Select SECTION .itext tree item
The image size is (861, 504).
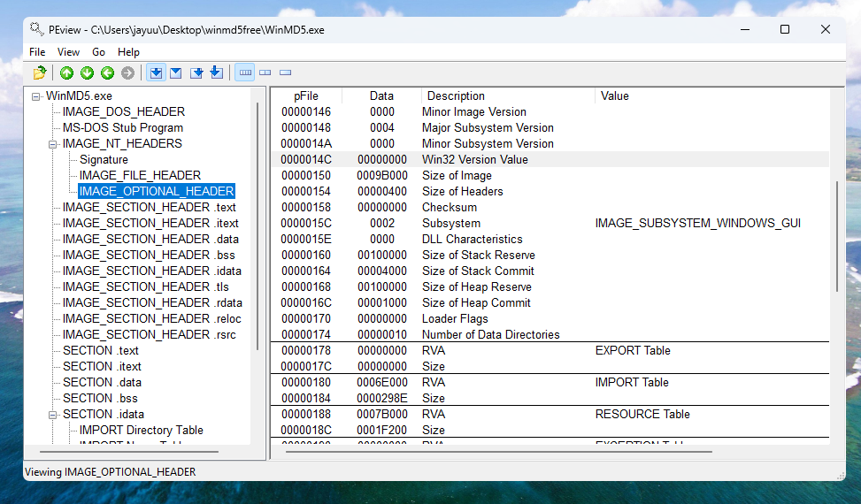pyautogui.click(x=102, y=366)
